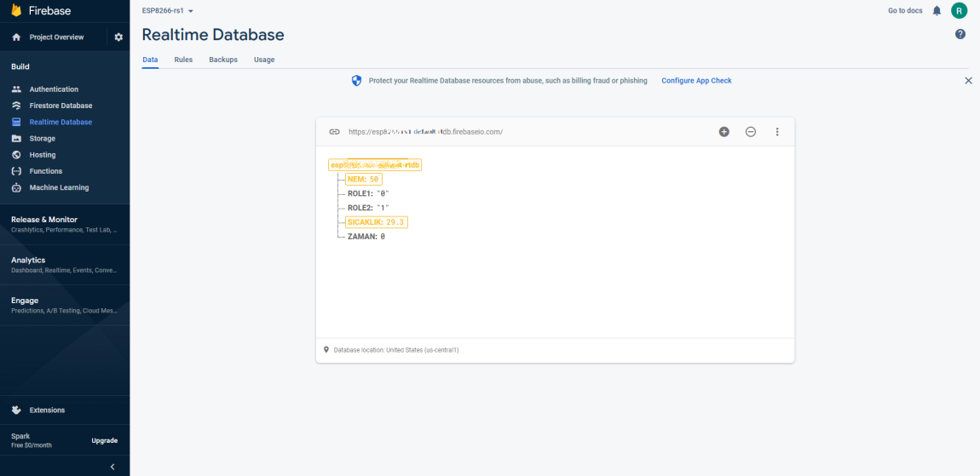Expand the Analytics section
The image size is (980, 476).
(x=65, y=265)
